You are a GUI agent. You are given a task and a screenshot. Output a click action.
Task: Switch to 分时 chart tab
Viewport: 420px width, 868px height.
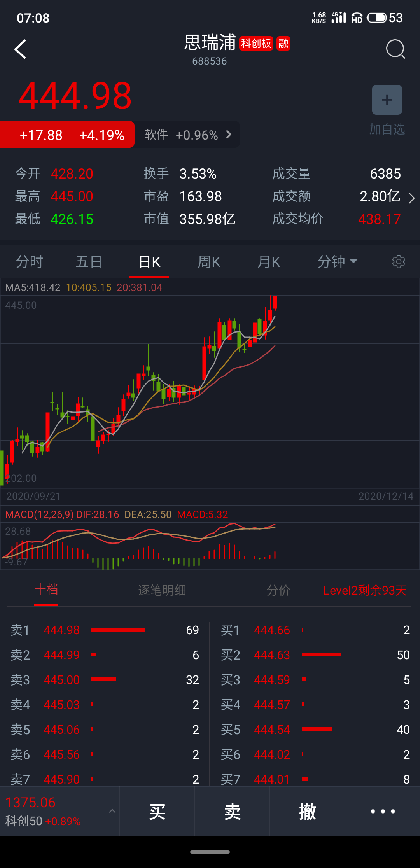click(30, 262)
